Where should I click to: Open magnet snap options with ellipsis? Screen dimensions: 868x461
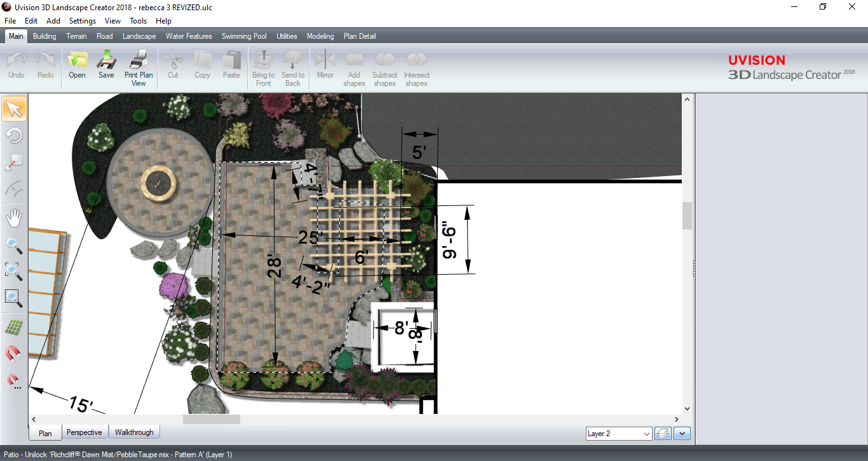click(14, 381)
